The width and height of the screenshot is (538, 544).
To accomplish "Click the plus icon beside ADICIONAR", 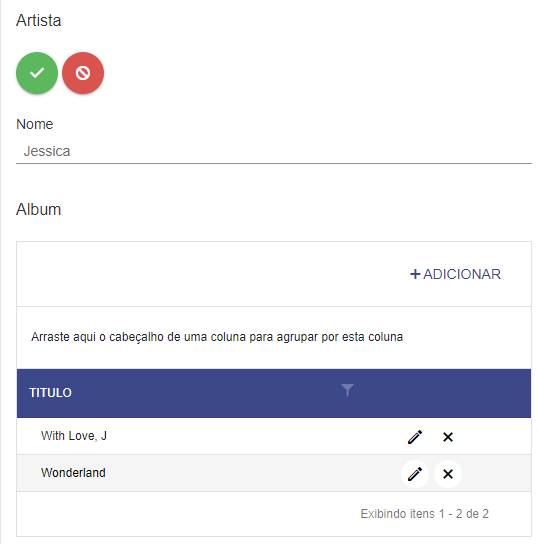I will (415, 274).
